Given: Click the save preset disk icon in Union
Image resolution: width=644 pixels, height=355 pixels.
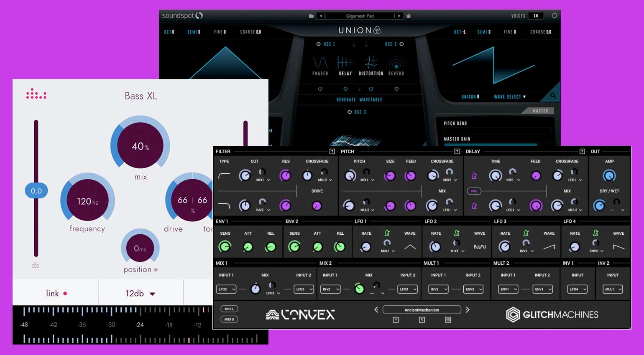Looking at the screenshot, I should (409, 16).
